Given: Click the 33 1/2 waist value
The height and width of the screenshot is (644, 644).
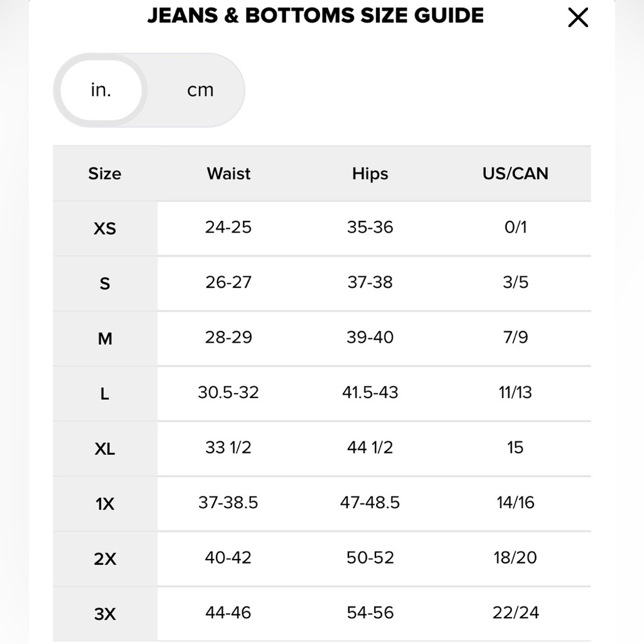Looking at the screenshot, I should 229,448.
